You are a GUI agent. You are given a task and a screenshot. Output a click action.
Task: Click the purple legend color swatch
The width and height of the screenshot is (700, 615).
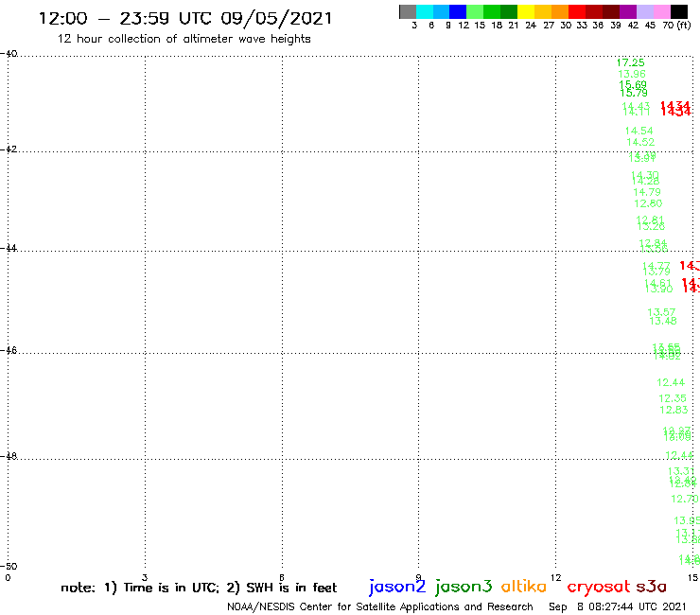coord(628,11)
